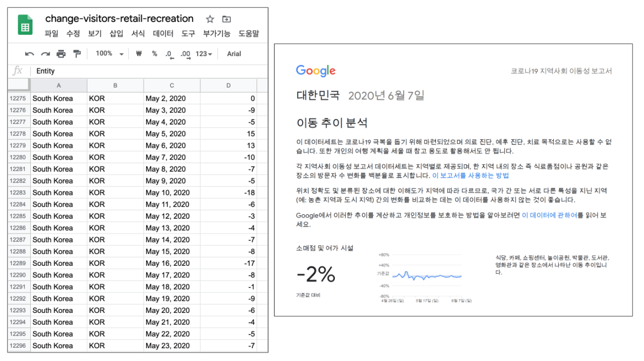Click the Google logo in the report
The height and width of the screenshot is (361, 644).
(x=316, y=71)
